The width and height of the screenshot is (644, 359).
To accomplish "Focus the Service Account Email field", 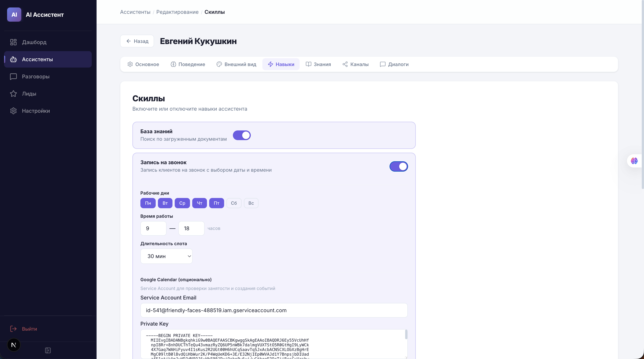I will (x=274, y=310).
